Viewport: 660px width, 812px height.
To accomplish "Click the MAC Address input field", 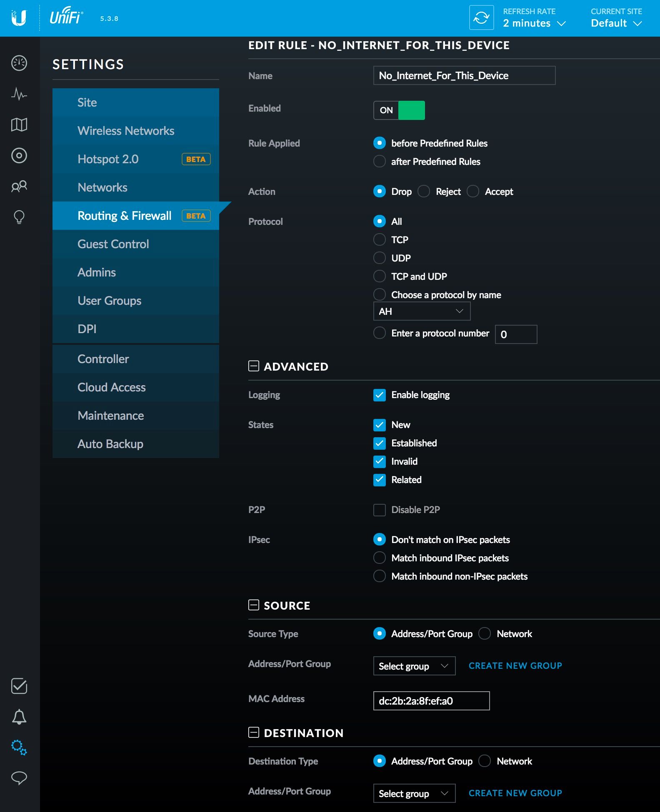I will point(431,701).
